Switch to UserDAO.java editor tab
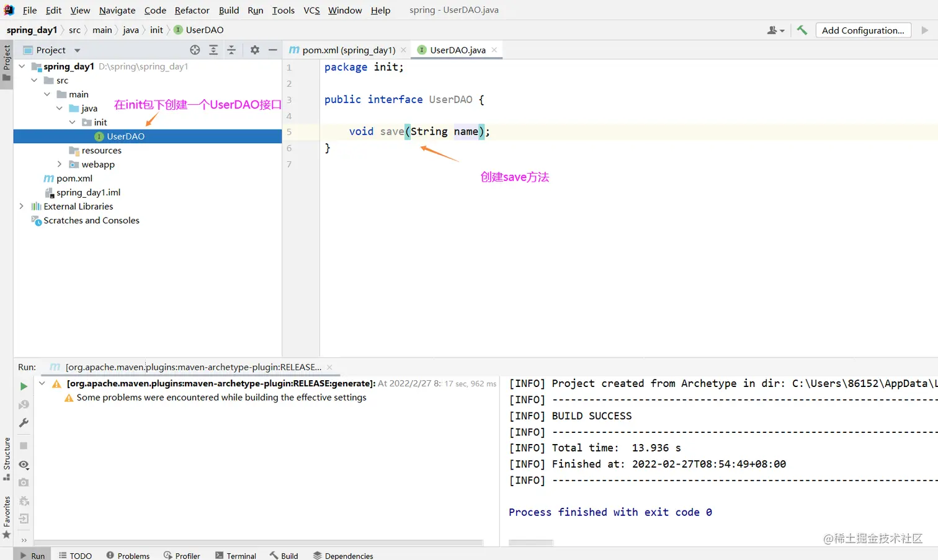 [458, 50]
